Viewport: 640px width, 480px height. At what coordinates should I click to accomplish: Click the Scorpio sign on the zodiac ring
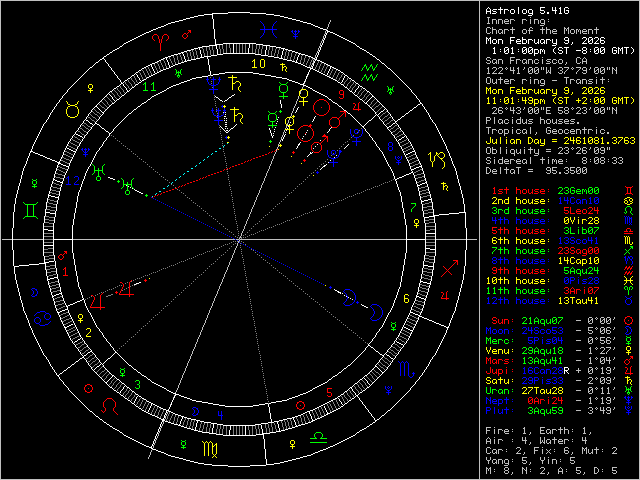pyautogui.click(x=405, y=369)
